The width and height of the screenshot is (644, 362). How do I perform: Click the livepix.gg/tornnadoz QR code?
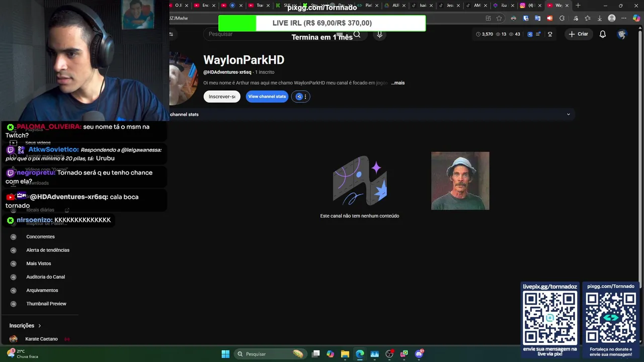point(550,319)
